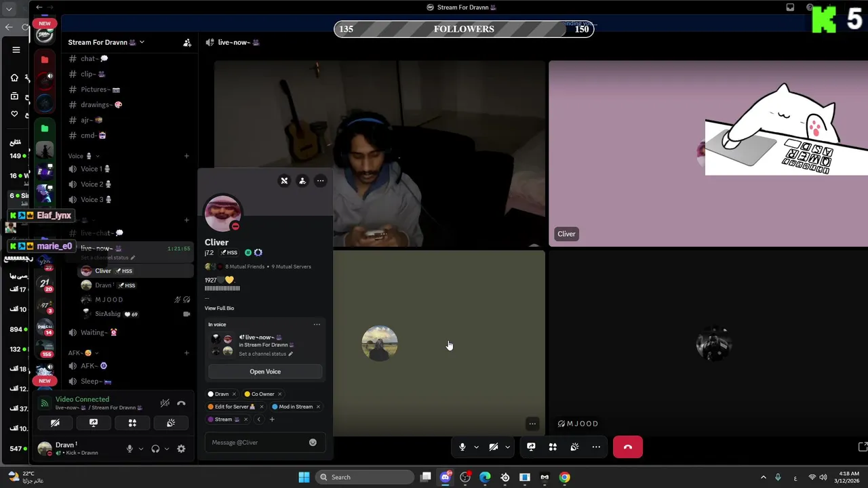868x488 pixels.
Task: Open options on center video tile
Action: click(532, 424)
